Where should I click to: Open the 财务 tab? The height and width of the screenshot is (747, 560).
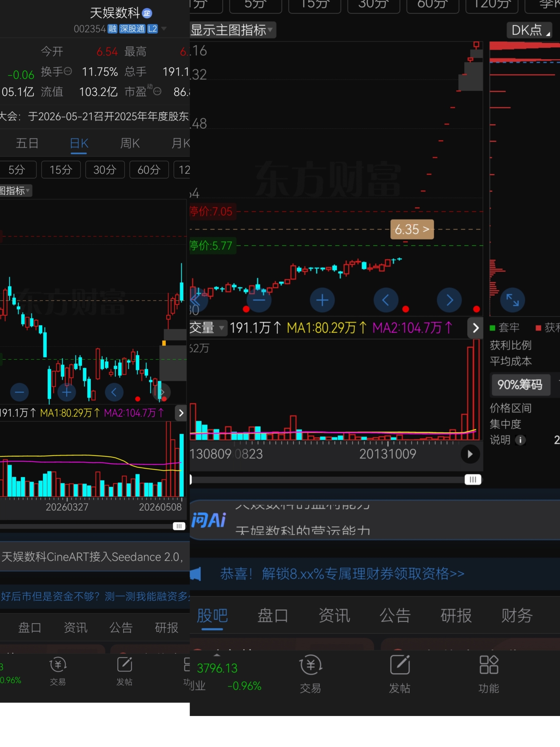tap(517, 616)
